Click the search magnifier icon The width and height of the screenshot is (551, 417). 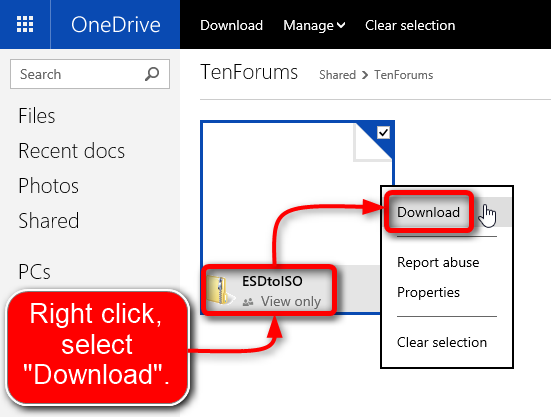(x=152, y=74)
